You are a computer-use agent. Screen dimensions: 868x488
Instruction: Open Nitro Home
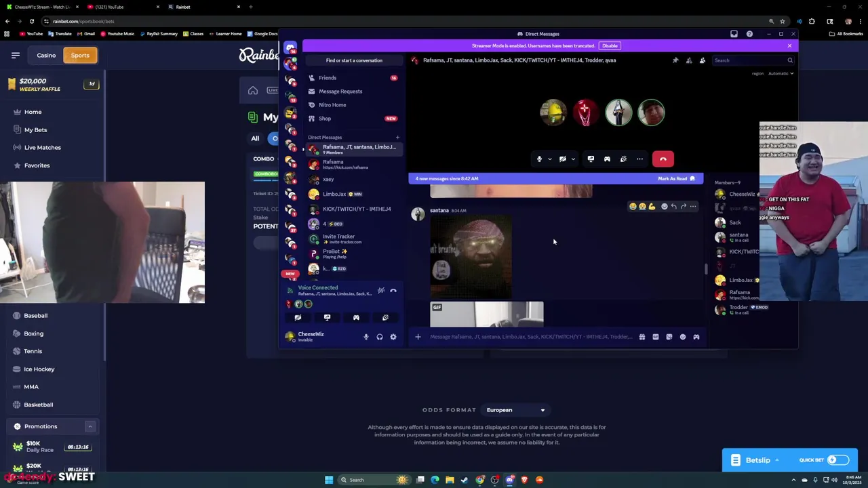tap(353, 105)
